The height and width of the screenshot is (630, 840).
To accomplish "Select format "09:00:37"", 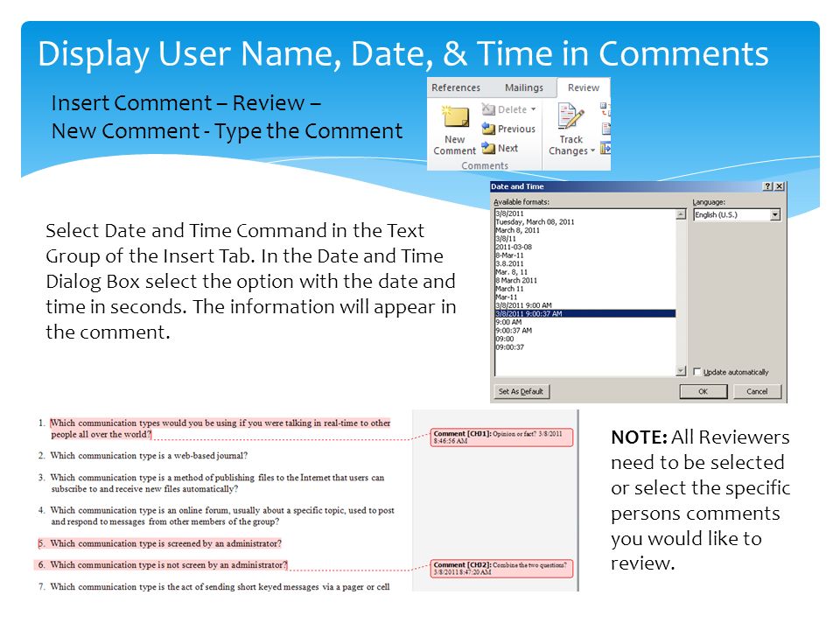I will pyautogui.click(x=585, y=347).
